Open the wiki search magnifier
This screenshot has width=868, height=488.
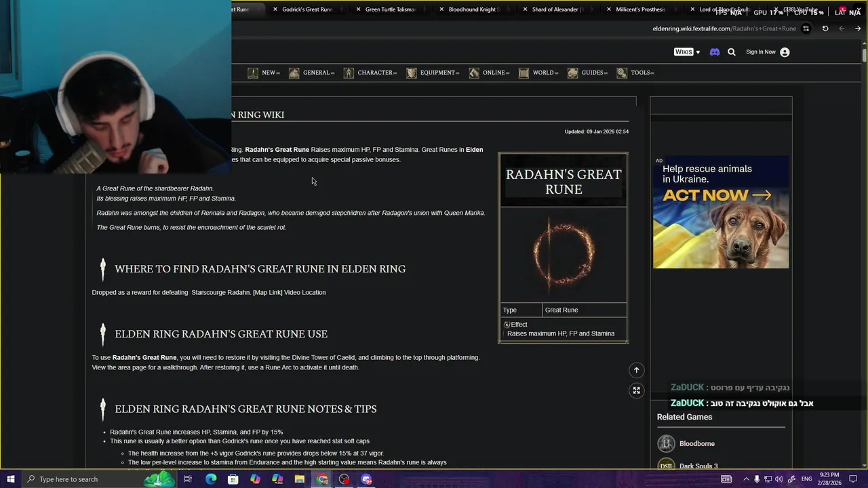[x=732, y=52]
